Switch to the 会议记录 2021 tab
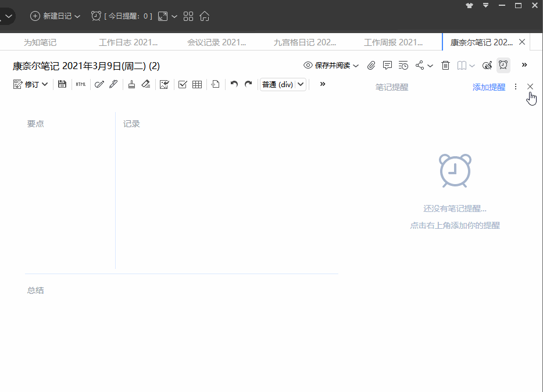This screenshot has width=543, height=392. click(216, 42)
